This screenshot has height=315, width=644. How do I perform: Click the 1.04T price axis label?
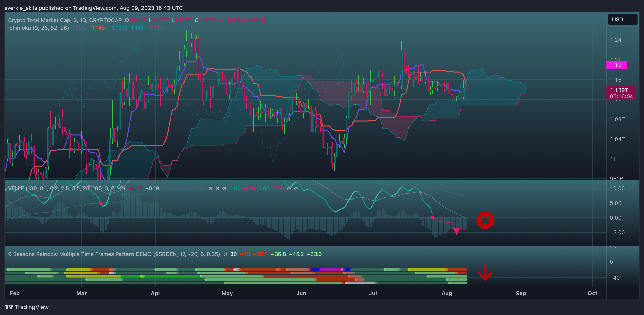click(x=617, y=139)
